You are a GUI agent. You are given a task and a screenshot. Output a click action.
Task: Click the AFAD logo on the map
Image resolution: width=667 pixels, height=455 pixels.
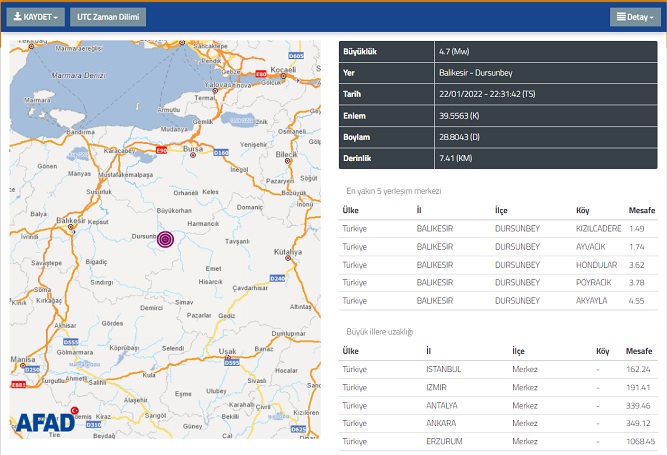[x=46, y=421]
